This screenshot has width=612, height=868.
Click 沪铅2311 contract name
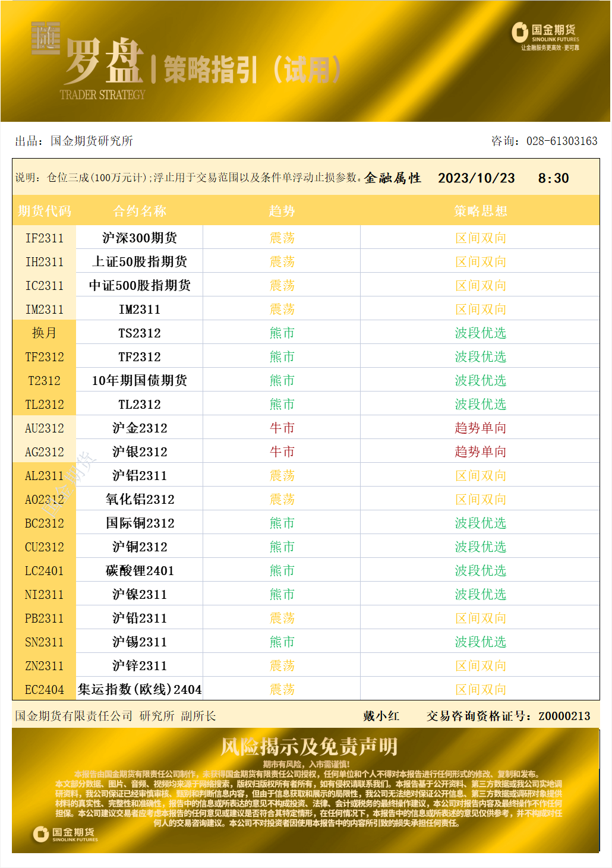click(140, 618)
